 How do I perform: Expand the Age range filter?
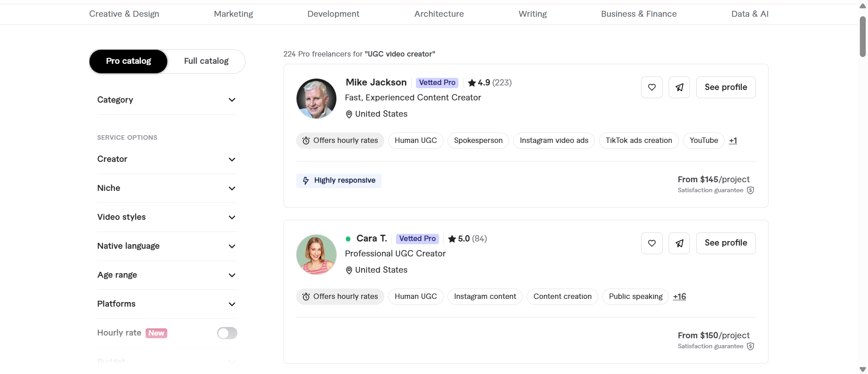click(167, 275)
